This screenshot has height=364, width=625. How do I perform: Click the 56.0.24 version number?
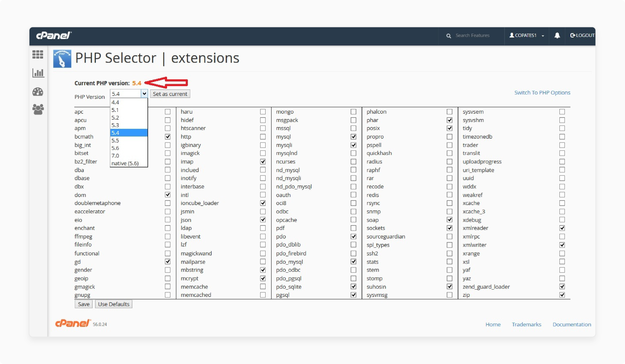coord(100,324)
